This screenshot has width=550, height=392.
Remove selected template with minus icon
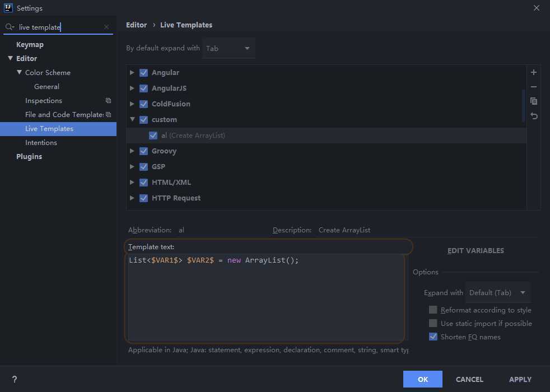534,87
